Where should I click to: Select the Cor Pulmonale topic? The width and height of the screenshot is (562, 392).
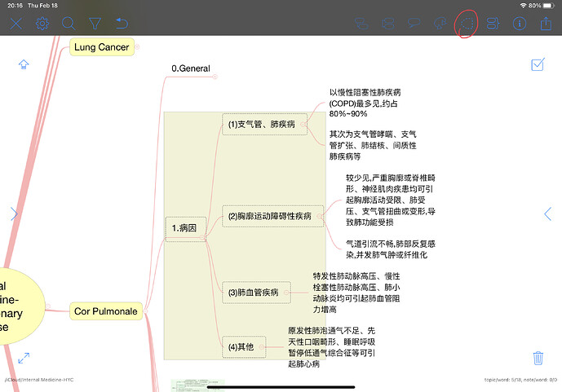pyautogui.click(x=106, y=311)
